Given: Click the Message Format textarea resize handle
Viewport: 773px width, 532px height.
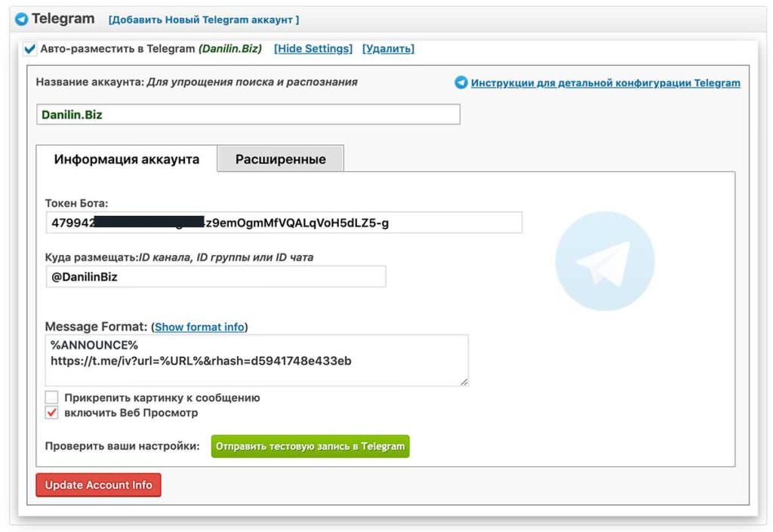Looking at the screenshot, I should [464, 382].
